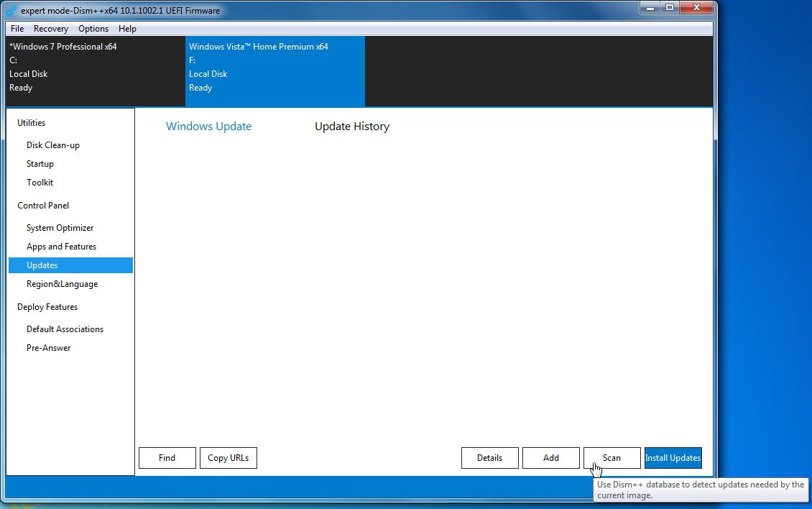Click the Copy URLs button
The width and height of the screenshot is (812, 509).
229,458
